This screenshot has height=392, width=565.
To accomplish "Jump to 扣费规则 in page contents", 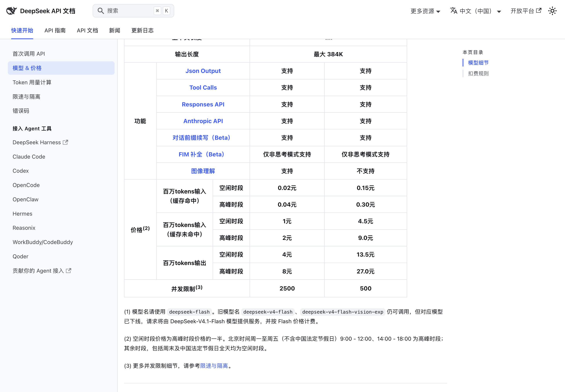I will 478,73.
